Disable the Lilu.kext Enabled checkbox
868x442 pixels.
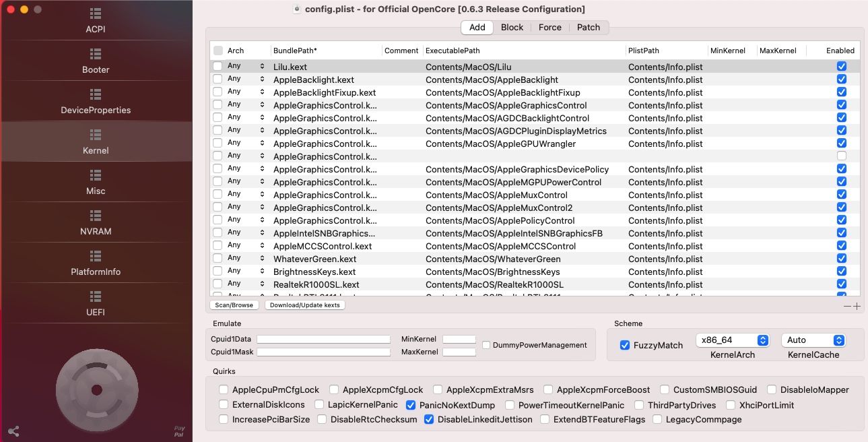842,67
